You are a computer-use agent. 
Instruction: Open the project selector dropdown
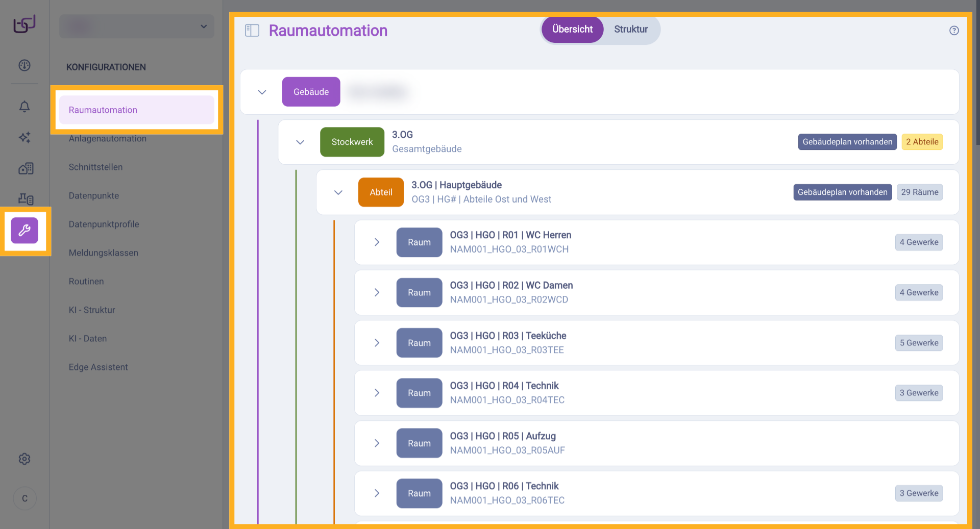click(x=137, y=27)
